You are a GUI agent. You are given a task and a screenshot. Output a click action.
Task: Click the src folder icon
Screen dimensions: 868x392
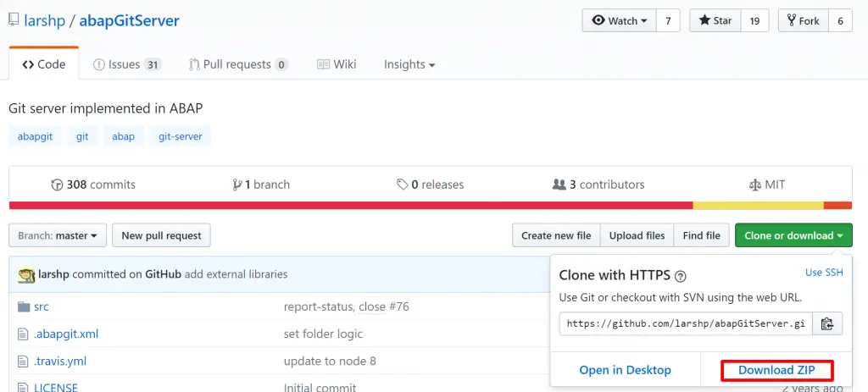click(23, 306)
